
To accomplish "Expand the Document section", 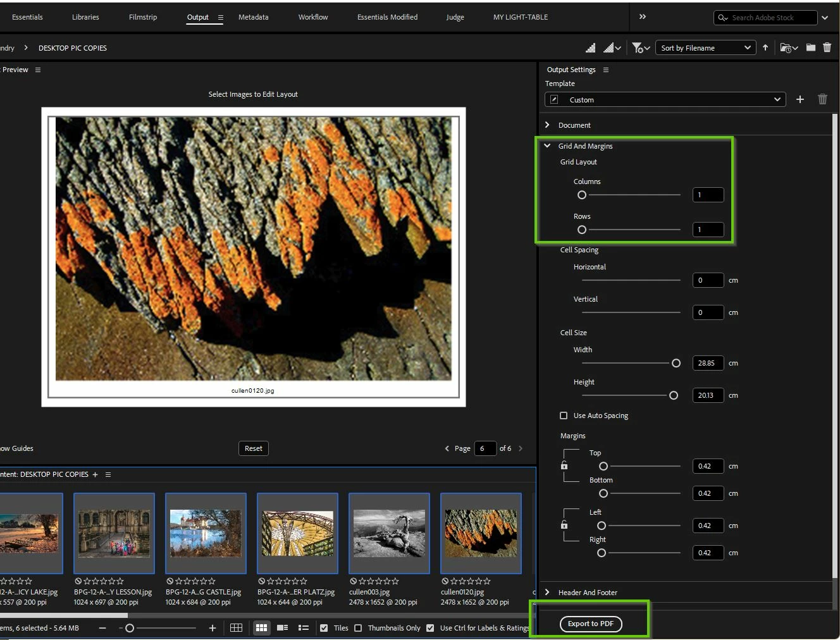I will [548, 125].
